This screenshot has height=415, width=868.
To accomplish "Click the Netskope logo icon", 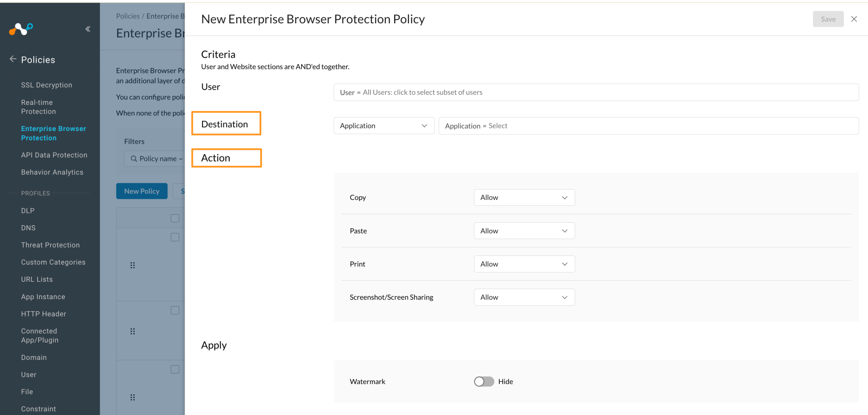I will point(21,29).
